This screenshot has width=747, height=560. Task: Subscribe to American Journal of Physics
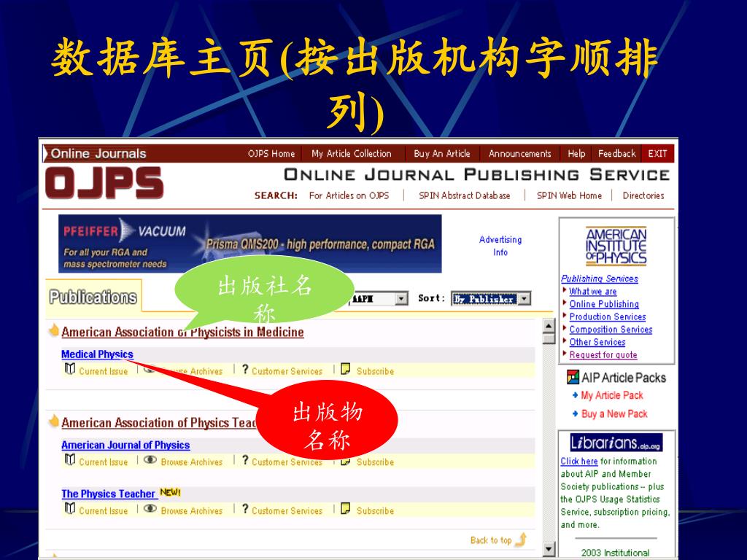[376, 462]
